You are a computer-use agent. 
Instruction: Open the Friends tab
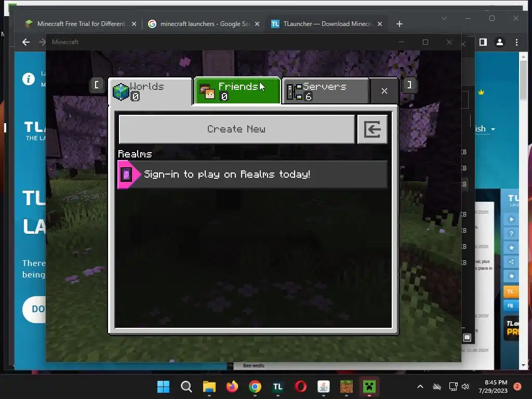[x=237, y=91]
